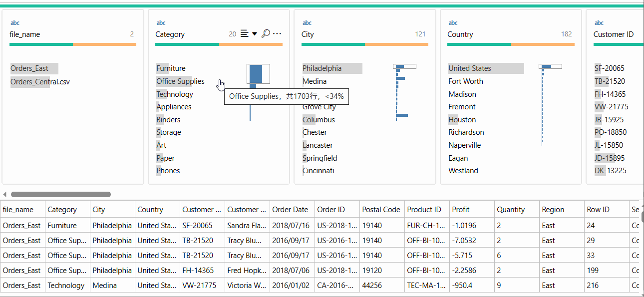Screen dimensions: 644x297
Task: Select Paper in the Category list
Action: pyautogui.click(x=166, y=158)
